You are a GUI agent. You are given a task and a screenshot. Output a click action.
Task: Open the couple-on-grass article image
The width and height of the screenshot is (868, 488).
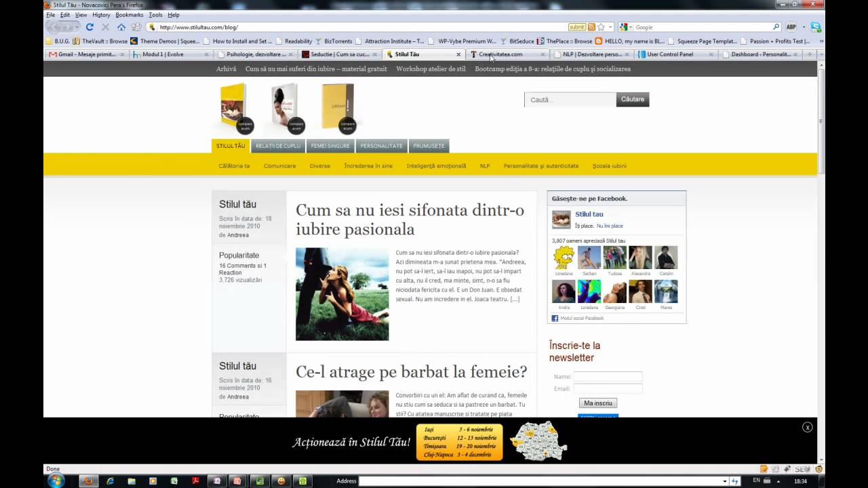(x=342, y=294)
